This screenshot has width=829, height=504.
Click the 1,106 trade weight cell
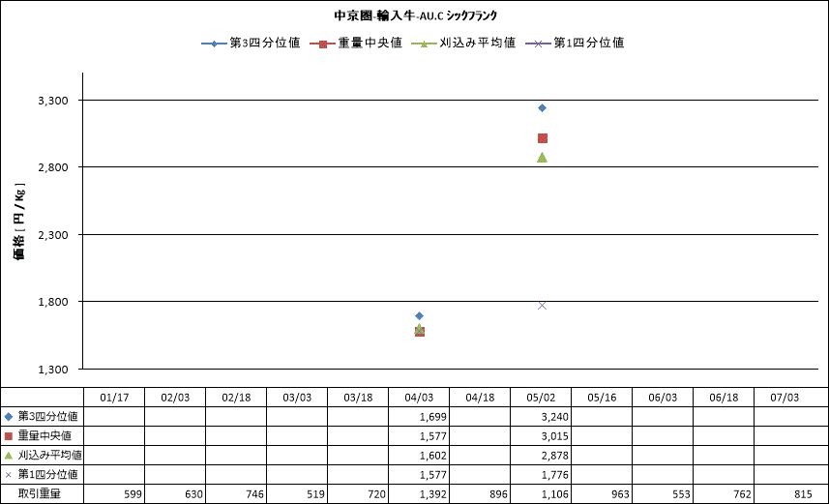pos(541,494)
